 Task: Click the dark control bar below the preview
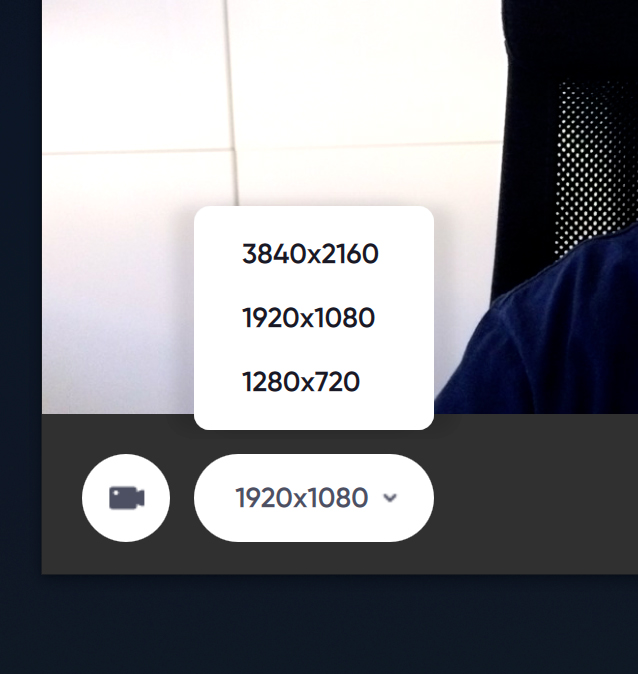click(x=533, y=494)
